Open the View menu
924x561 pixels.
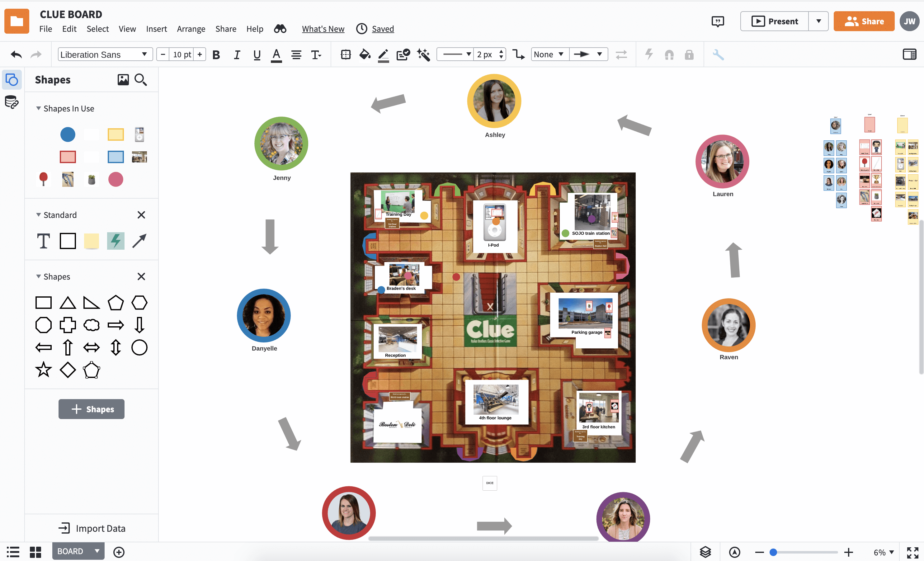pos(127,29)
